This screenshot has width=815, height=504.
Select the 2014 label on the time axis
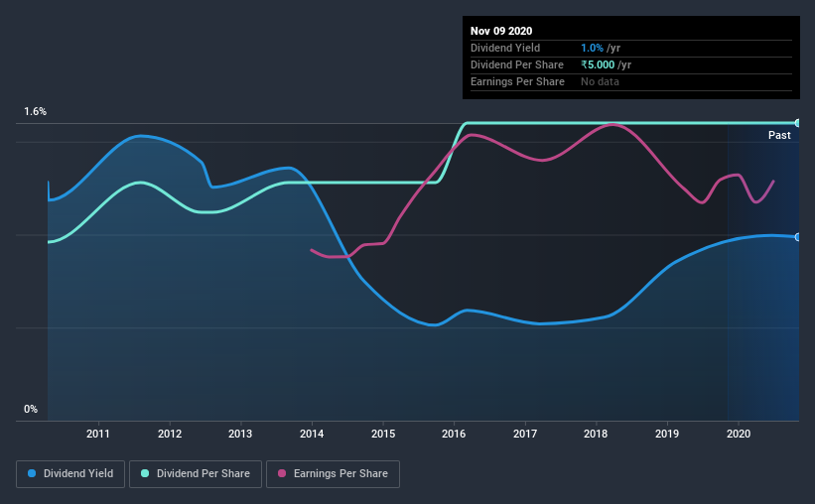pyautogui.click(x=312, y=434)
